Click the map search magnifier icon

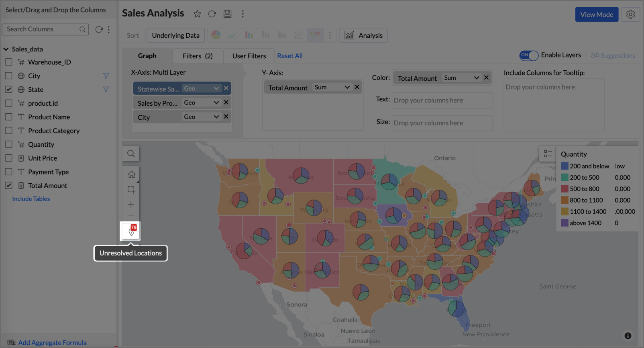tap(131, 154)
